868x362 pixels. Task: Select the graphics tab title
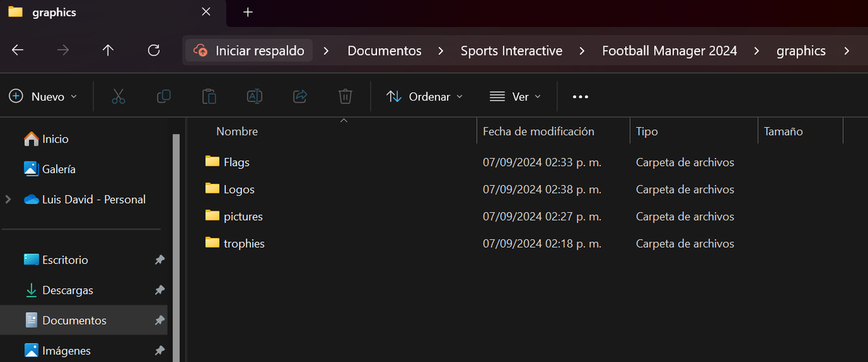[x=54, y=12]
